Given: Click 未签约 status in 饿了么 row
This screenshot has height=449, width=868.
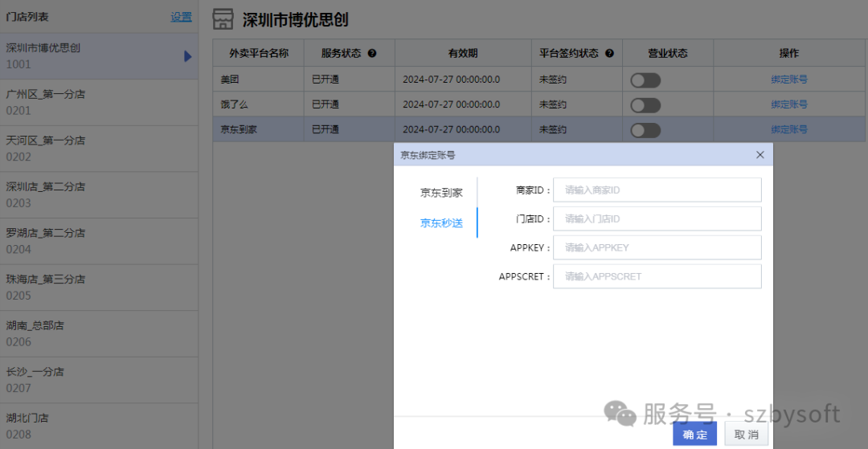Looking at the screenshot, I should (553, 104).
